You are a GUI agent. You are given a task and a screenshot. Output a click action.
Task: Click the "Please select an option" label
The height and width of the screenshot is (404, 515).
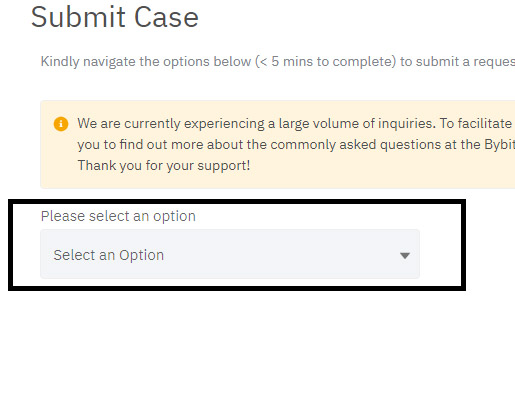[x=118, y=216]
